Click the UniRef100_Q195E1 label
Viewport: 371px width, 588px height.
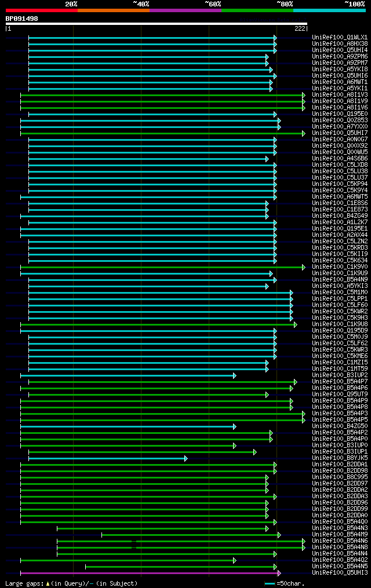[x=340, y=229]
